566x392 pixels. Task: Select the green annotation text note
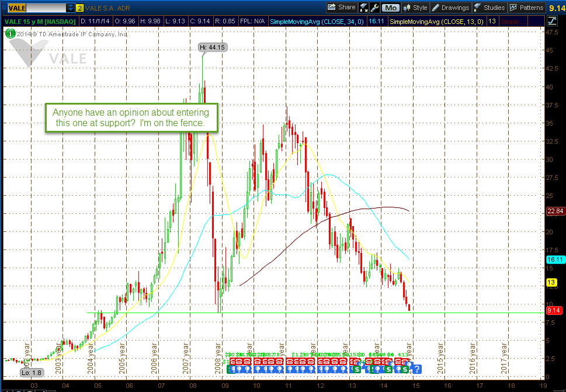tap(131, 117)
